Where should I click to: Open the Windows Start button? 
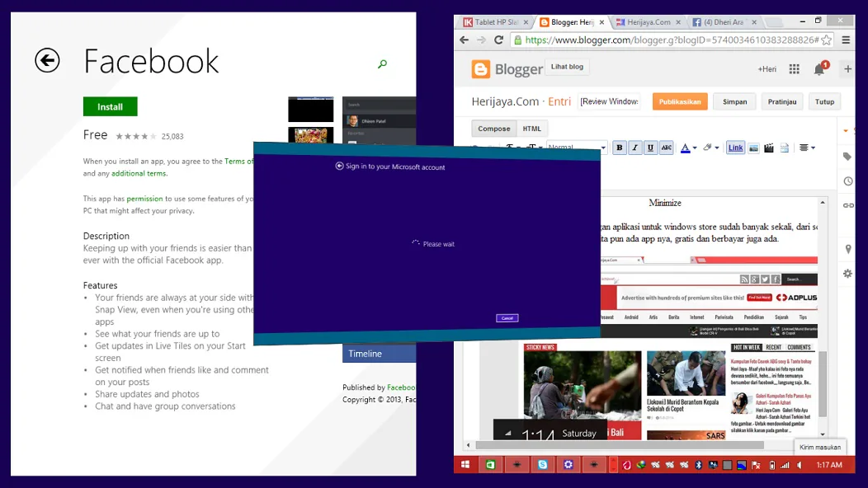point(465,465)
